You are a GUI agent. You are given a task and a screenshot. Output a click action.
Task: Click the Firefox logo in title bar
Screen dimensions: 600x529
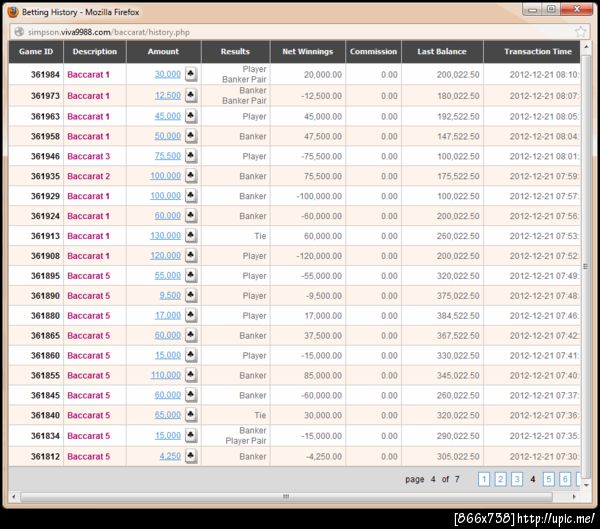tap(13, 12)
